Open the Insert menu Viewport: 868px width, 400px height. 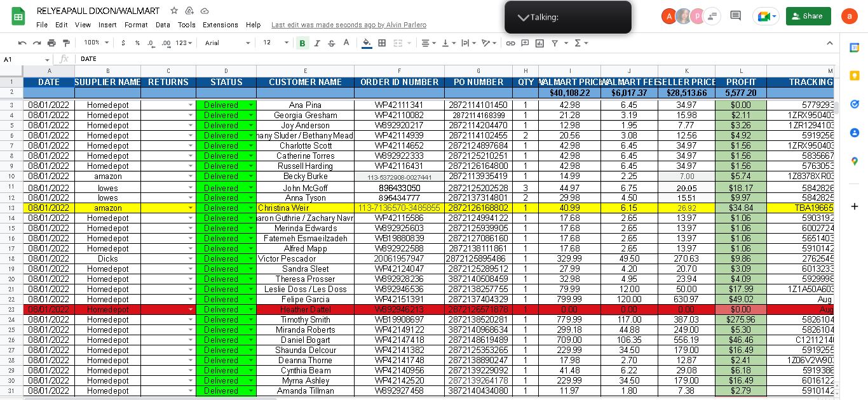[x=107, y=25]
